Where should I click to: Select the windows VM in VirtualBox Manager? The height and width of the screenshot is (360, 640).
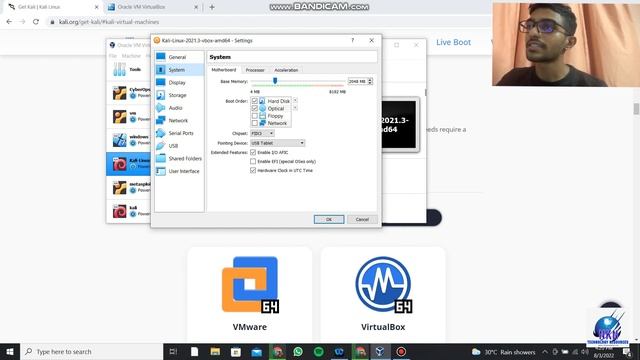pos(129,140)
